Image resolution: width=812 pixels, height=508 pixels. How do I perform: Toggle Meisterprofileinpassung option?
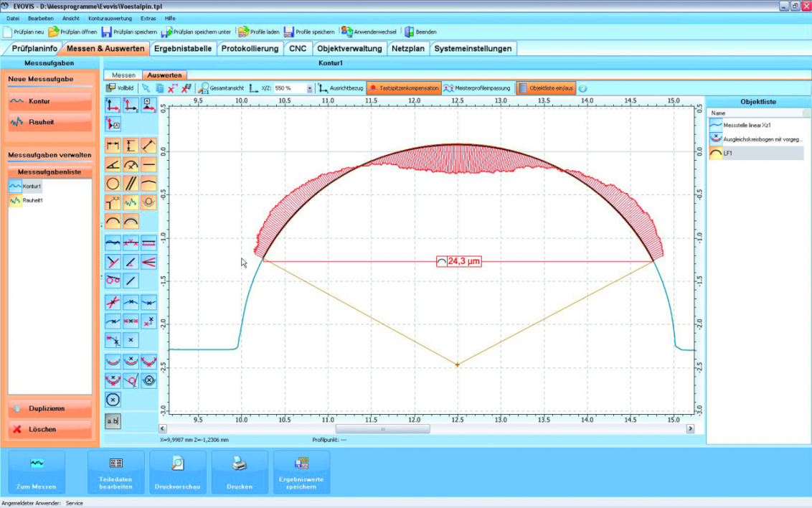click(x=477, y=88)
